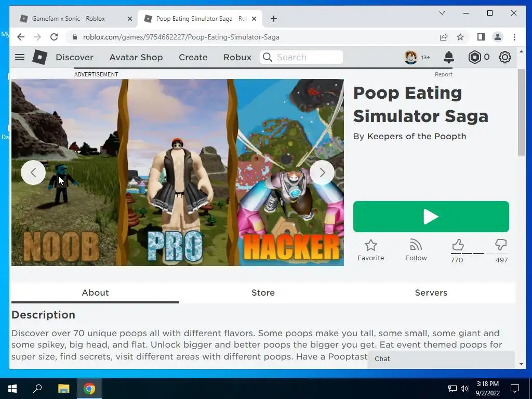Viewport: 532px width, 399px height.
Task: Follow this game
Action: [x=416, y=250]
